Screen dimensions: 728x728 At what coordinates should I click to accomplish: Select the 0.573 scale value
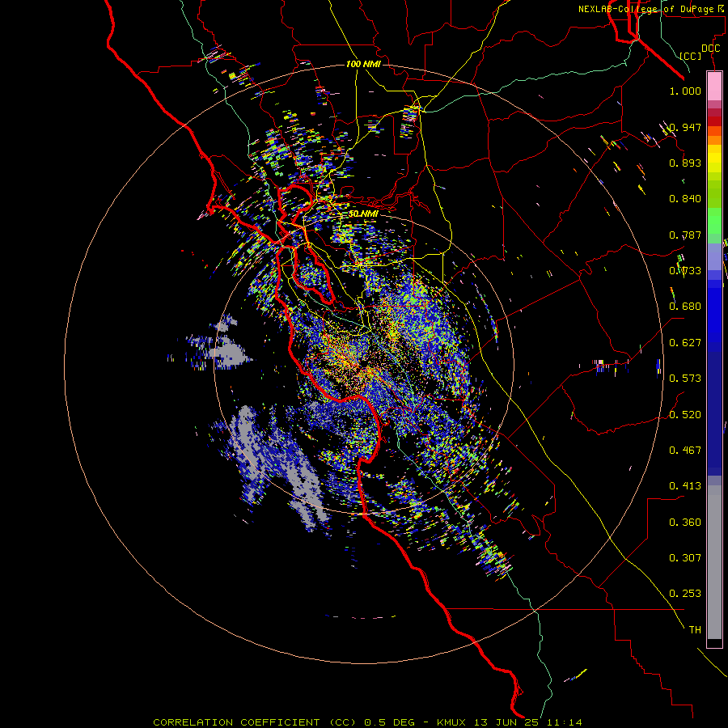pyautogui.click(x=685, y=379)
